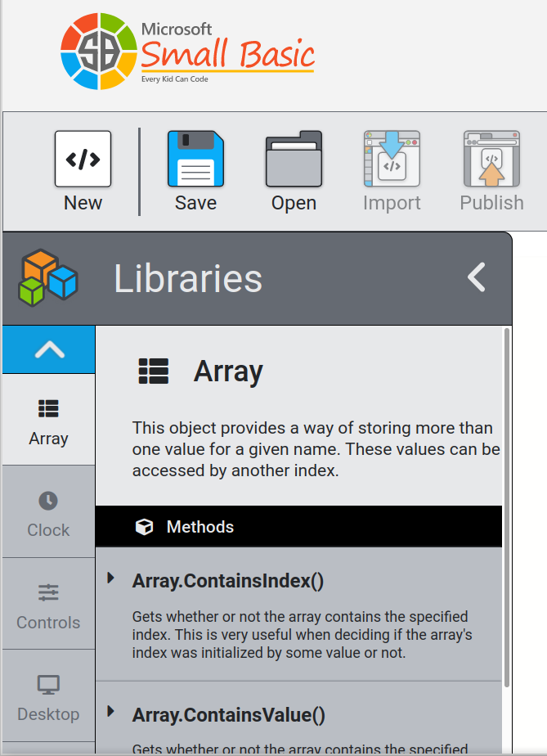The image size is (547, 756).
Task: Click the Array heading text
Action: click(x=228, y=371)
